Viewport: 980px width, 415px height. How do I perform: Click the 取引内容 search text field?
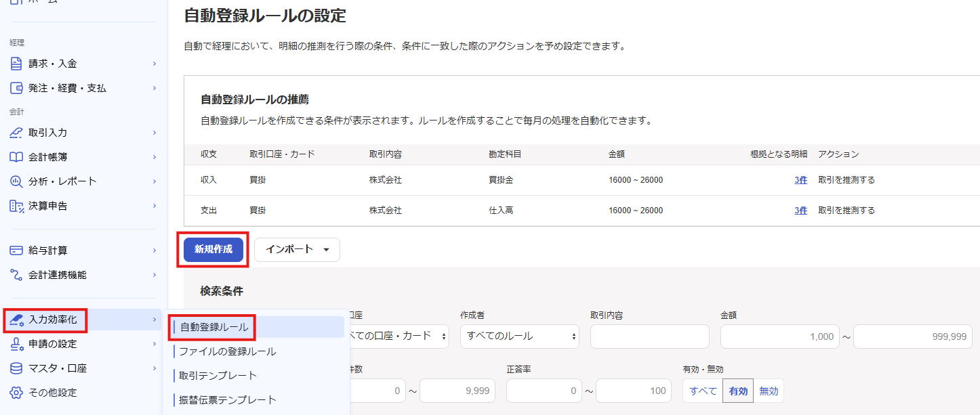649,336
